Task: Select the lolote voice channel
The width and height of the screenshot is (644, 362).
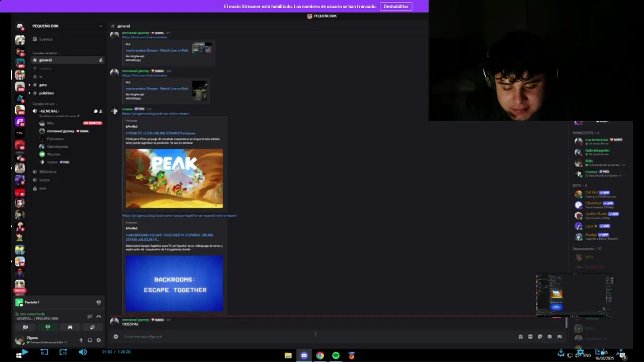Action: pyautogui.click(x=44, y=179)
